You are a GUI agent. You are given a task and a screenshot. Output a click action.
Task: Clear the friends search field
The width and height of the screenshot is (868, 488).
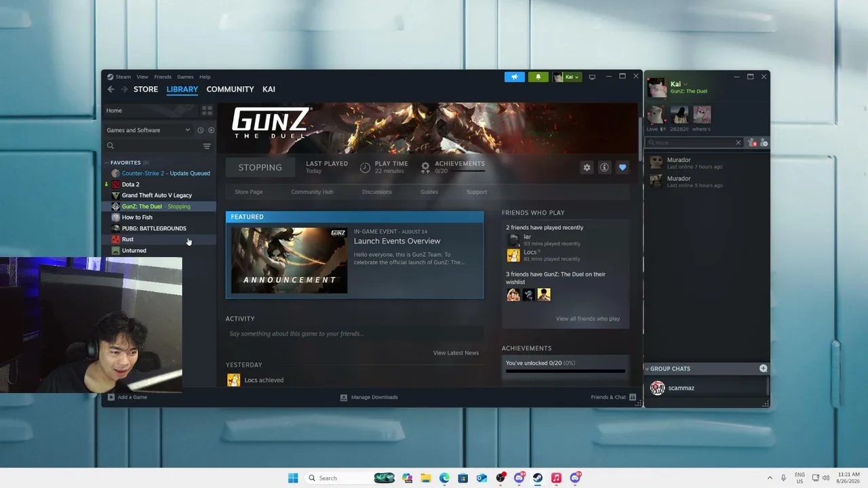(x=738, y=142)
